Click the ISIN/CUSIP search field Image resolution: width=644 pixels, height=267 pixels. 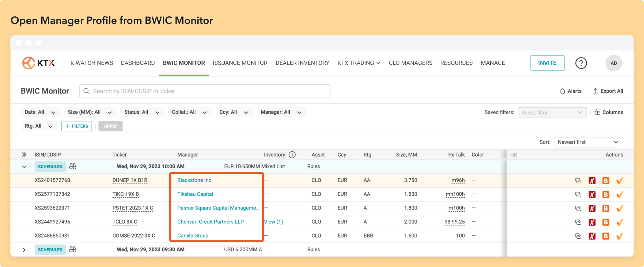pyautogui.click(x=205, y=91)
